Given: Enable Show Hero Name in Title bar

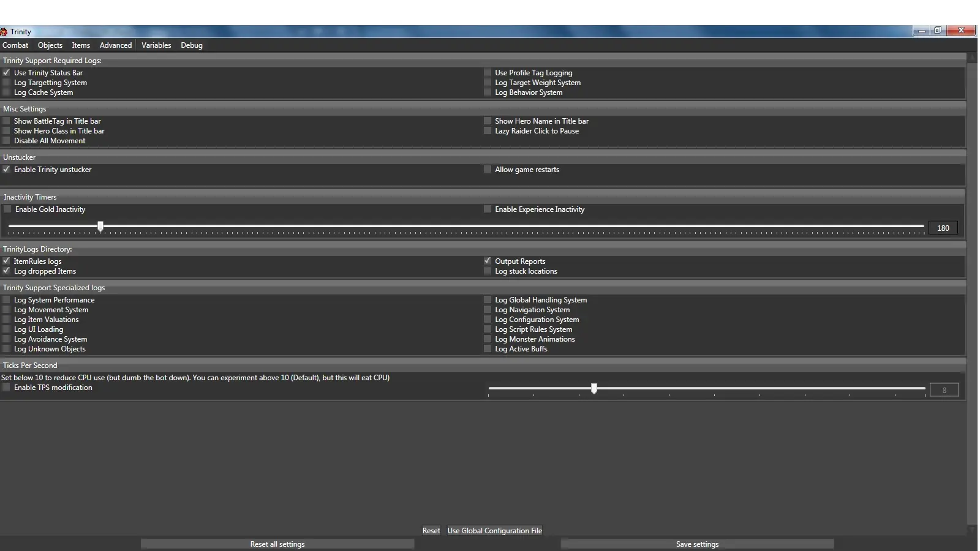Looking at the screenshot, I should click(488, 121).
